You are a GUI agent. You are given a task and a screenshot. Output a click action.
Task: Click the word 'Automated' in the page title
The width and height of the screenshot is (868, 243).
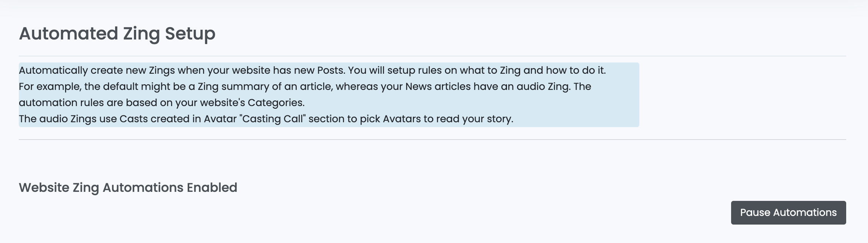tap(68, 34)
